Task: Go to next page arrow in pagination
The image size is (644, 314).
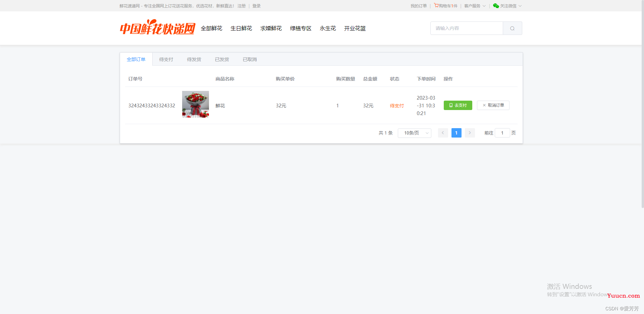Action: tap(470, 133)
